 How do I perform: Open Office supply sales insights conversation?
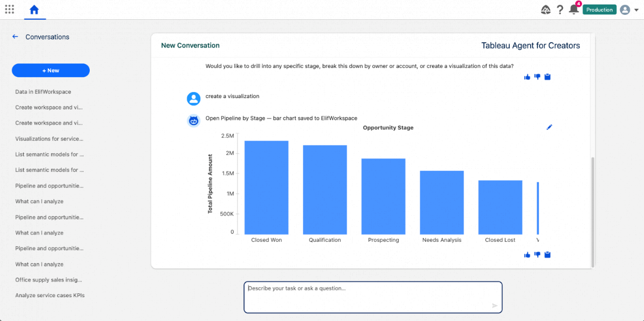pos(49,280)
